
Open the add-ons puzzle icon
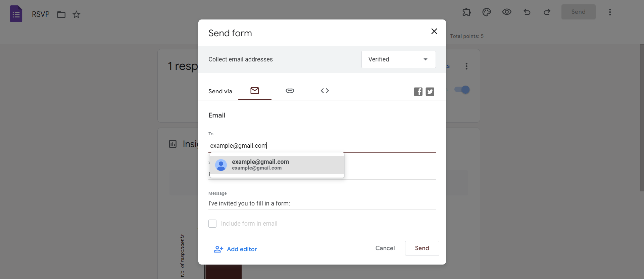pyautogui.click(x=466, y=12)
